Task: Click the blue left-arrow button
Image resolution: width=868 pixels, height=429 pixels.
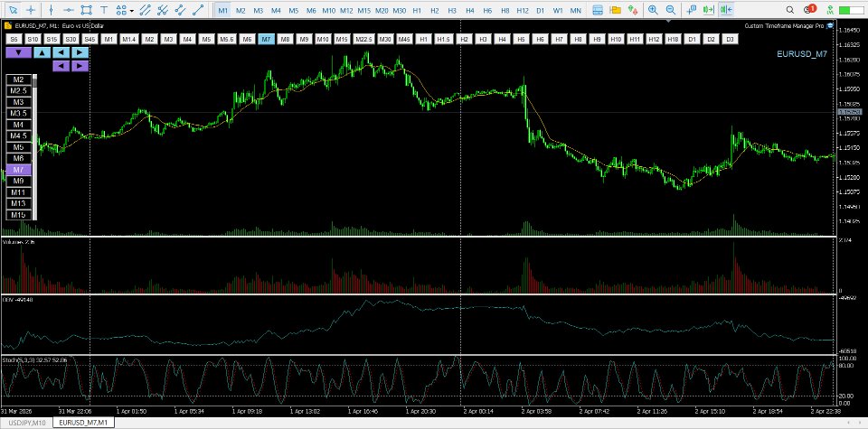Action: 61,52
